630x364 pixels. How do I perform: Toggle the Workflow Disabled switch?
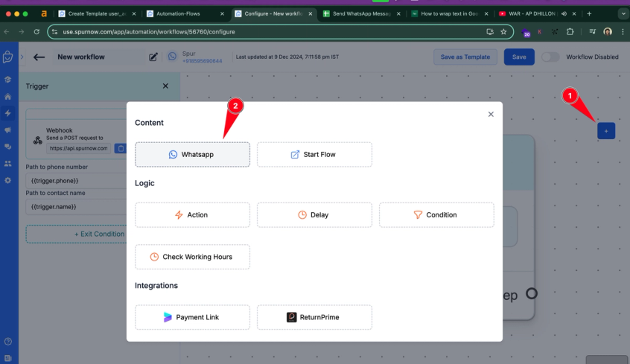coord(550,57)
